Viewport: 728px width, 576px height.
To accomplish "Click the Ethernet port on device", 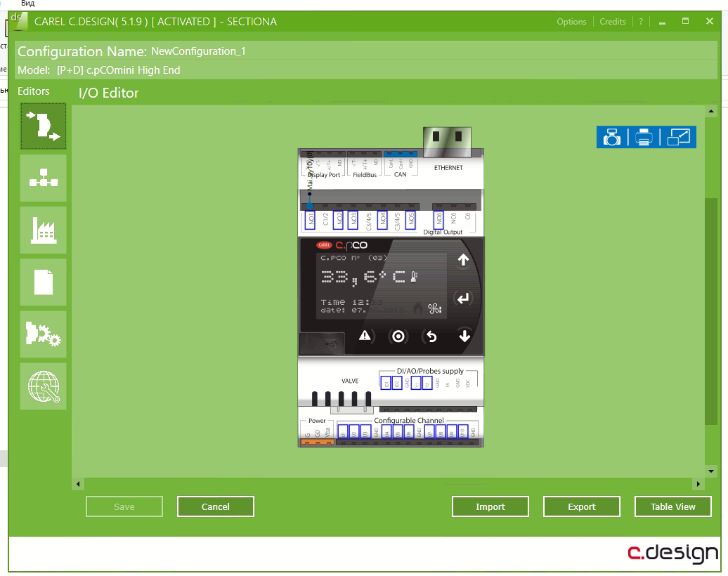I will click(x=447, y=142).
